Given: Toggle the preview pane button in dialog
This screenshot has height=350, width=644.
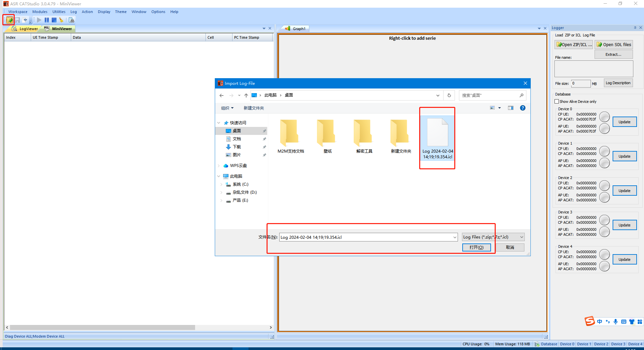Looking at the screenshot, I should 510,108.
